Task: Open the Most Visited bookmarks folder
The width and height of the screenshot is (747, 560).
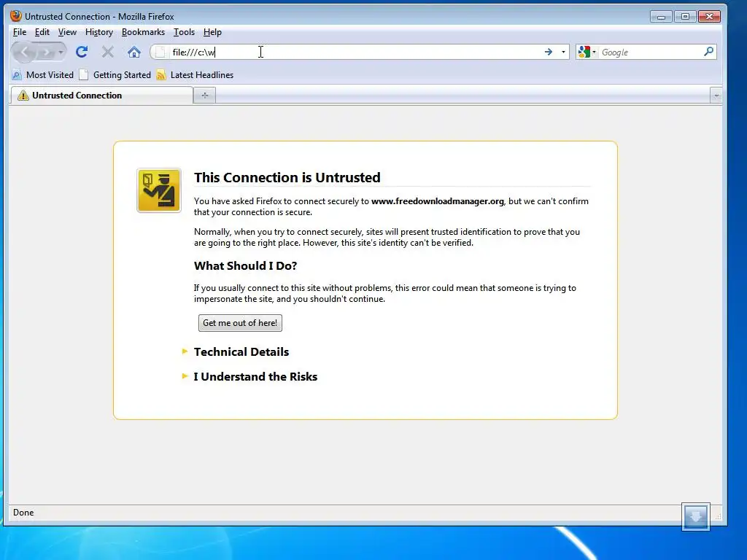Action: tap(43, 75)
